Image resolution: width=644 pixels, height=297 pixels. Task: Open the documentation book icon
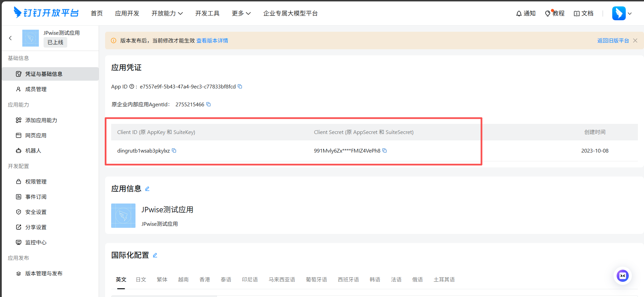pyautogui.click(x=577, y=13)
